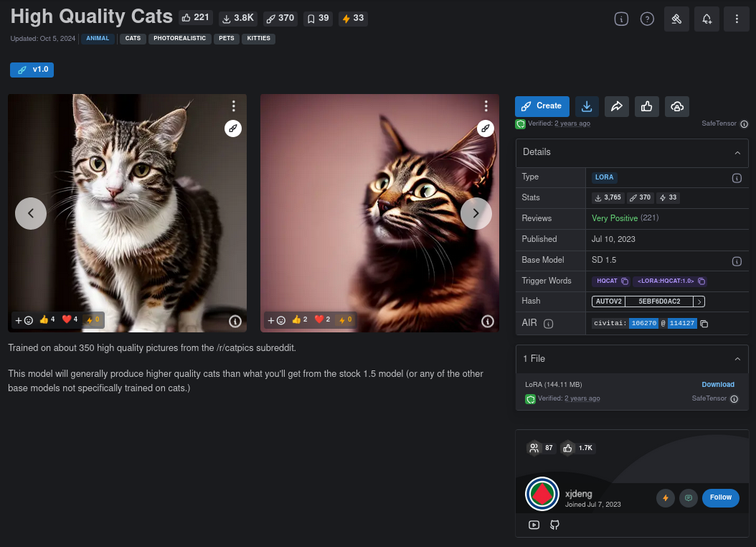
Task: Click the cloud upload icon button
Action: point(677,107)
